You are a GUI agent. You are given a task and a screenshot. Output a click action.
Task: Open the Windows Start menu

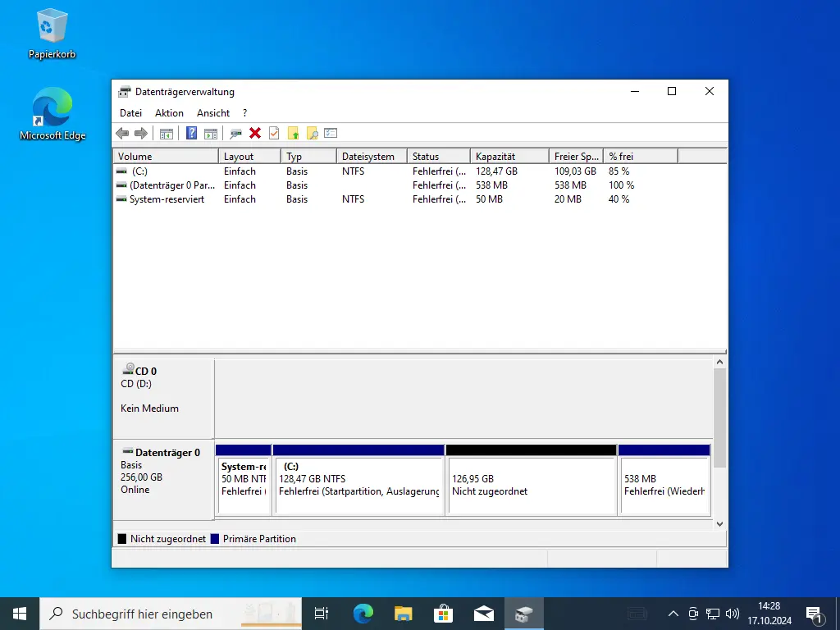(x=20, y=613)
